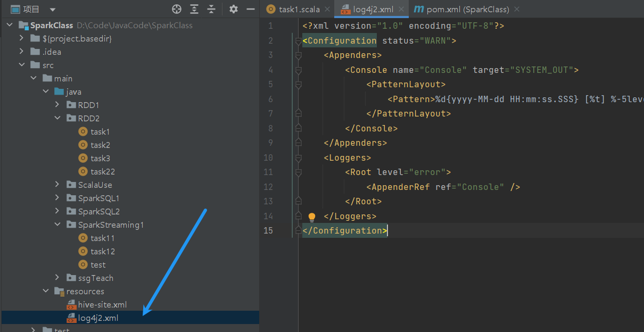Fold the Root element at line 11
The image size is (644, 332).
point(298,172)
